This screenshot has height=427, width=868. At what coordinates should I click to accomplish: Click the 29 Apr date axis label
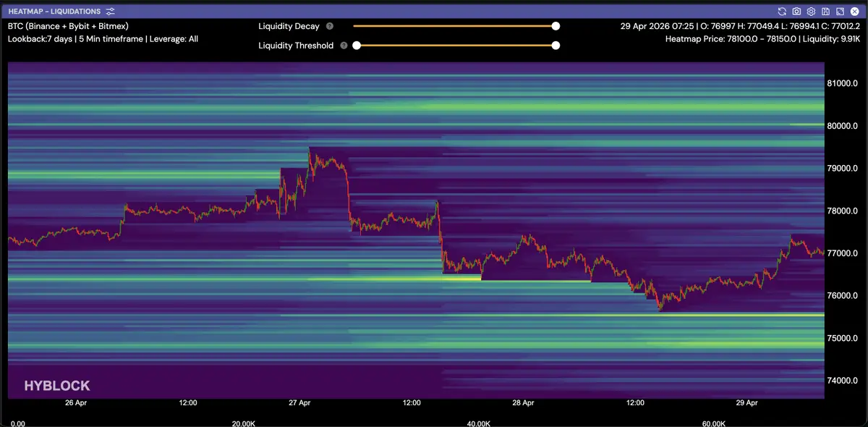click(746, 402)
